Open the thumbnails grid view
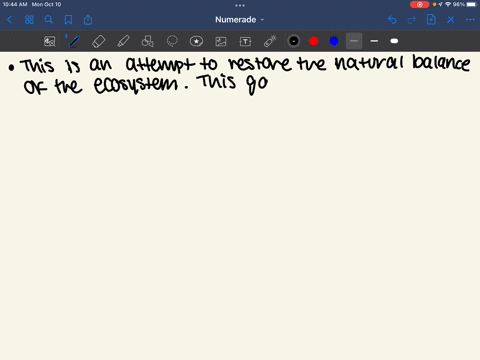 point(29,20)
